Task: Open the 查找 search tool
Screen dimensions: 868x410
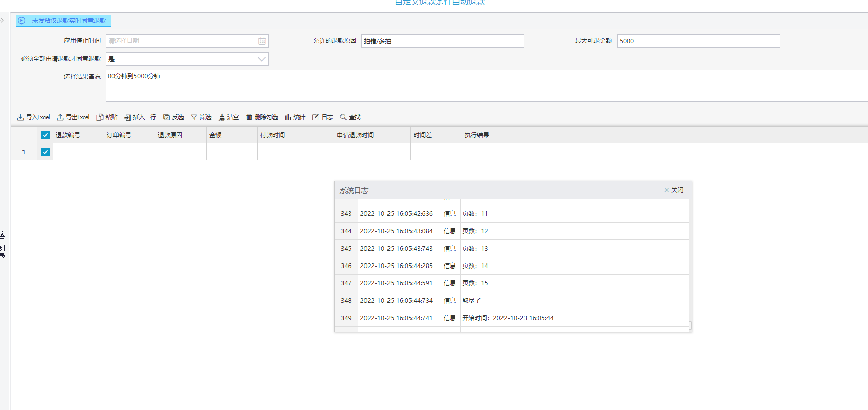Action: [x=350, y=117]
